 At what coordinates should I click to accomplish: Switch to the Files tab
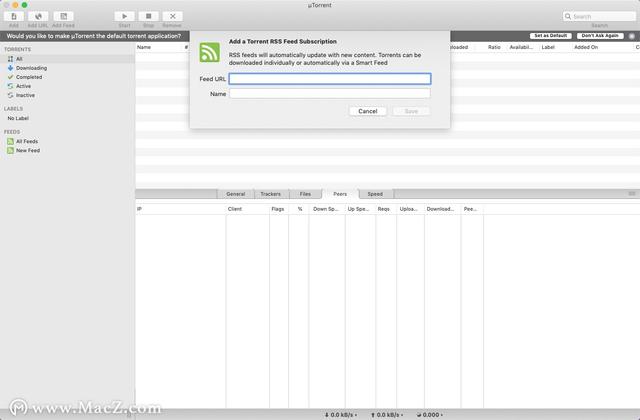pyautogui.click(x=305, y=194)
